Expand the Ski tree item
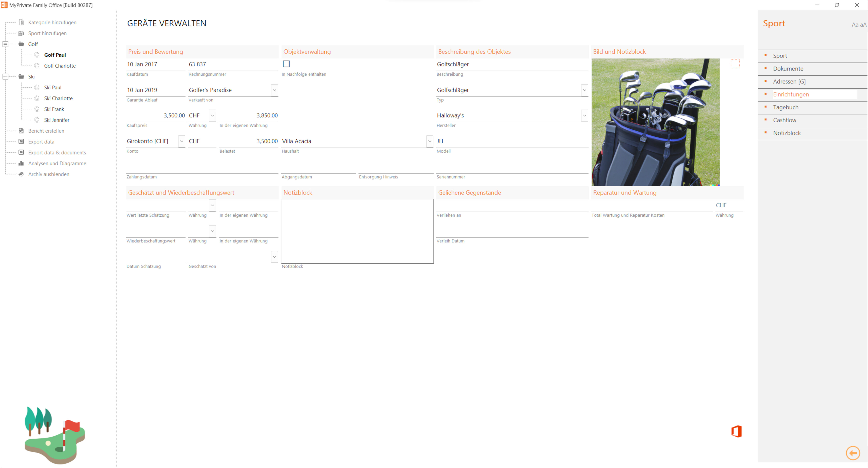This screenshot has width=868, height=468. pyautogui.click(x=5, y=76)
